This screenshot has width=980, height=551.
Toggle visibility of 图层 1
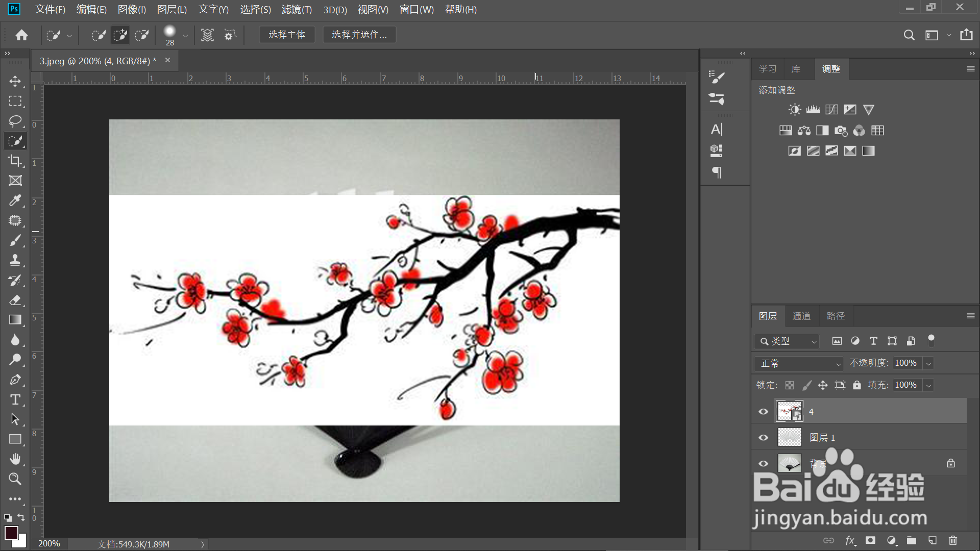pyautogui.click(x=764, y=438)
